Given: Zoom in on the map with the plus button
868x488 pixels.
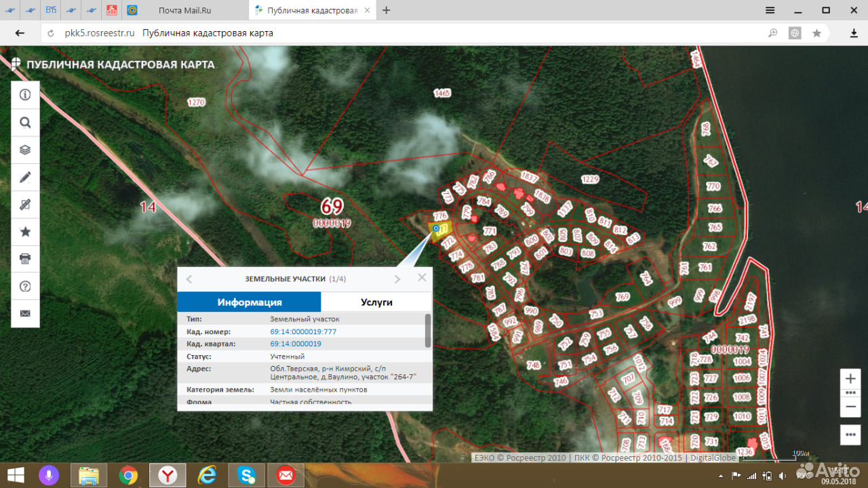Looking at the screenshot, I should (851, 379).
